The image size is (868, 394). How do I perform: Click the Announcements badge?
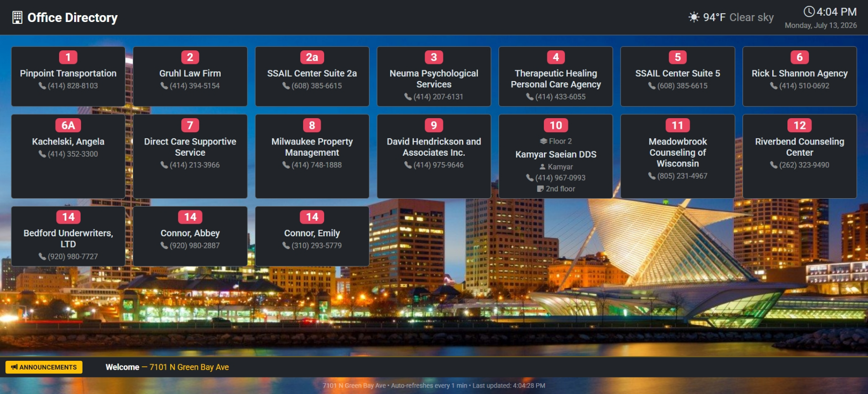[x=44, y=367]
